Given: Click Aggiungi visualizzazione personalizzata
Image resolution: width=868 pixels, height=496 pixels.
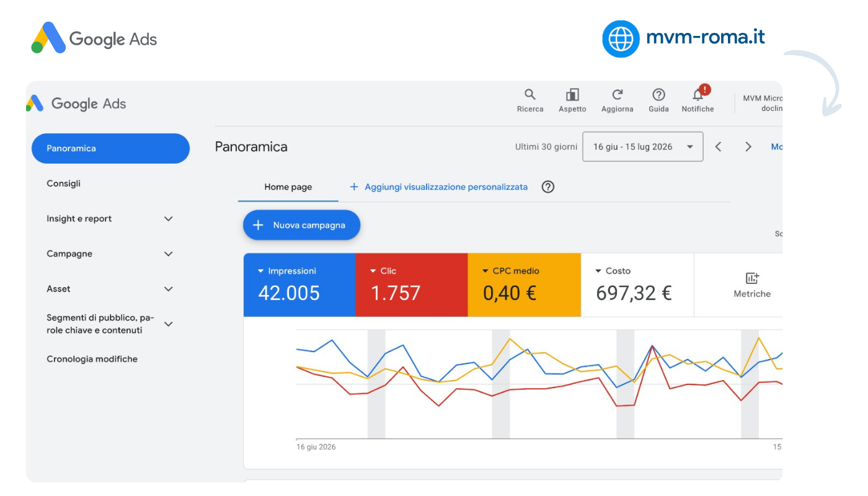Looking at the screenshot, I should 439,187.
